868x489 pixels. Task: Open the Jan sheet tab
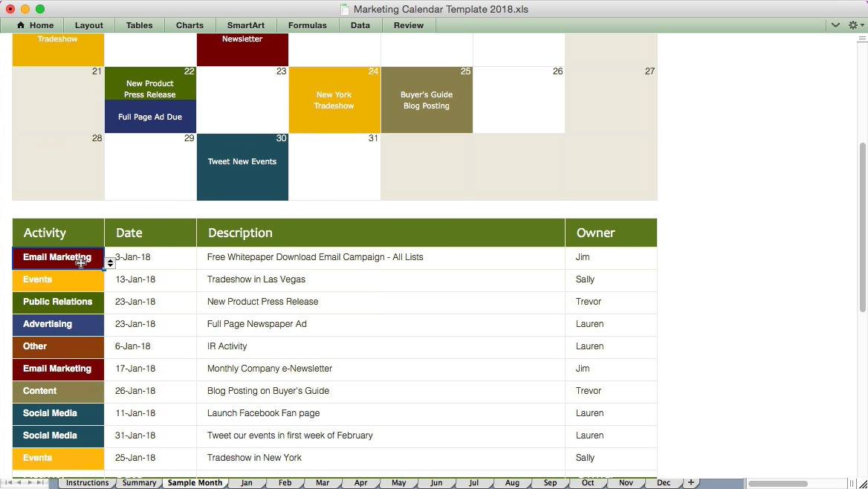pos(247,483)
